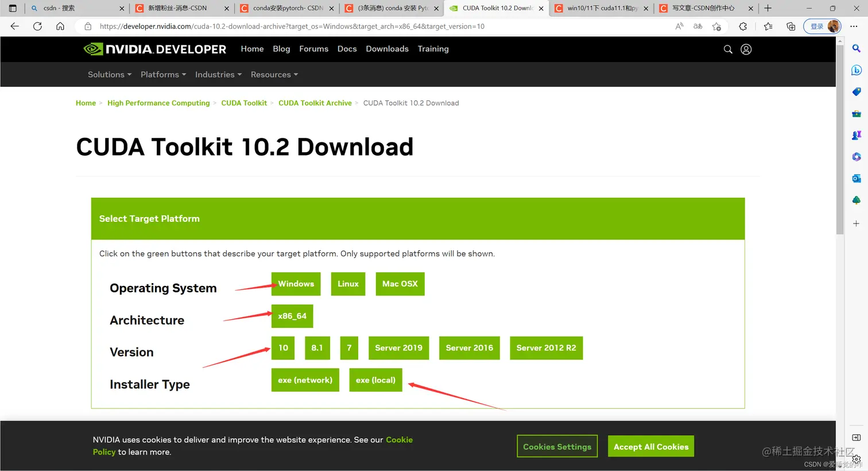The height and width of the screenshot is (471, 868).
Task: Open Blog in NVIDIA top navigation
Action: click(281, 49)
